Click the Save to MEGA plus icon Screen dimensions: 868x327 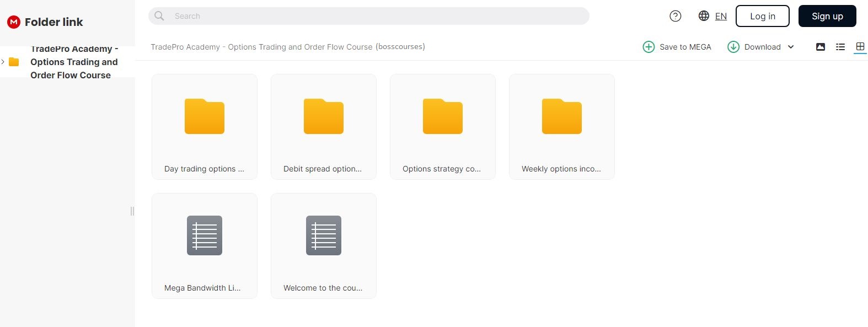[x=649, y=47]
